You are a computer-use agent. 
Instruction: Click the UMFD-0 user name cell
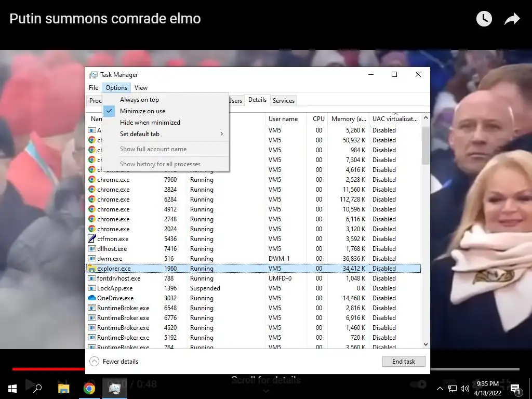280,278
